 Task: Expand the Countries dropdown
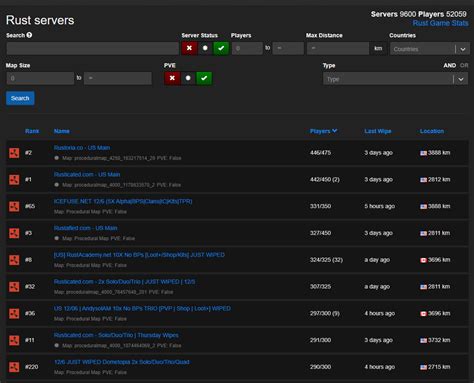(463, 49)
